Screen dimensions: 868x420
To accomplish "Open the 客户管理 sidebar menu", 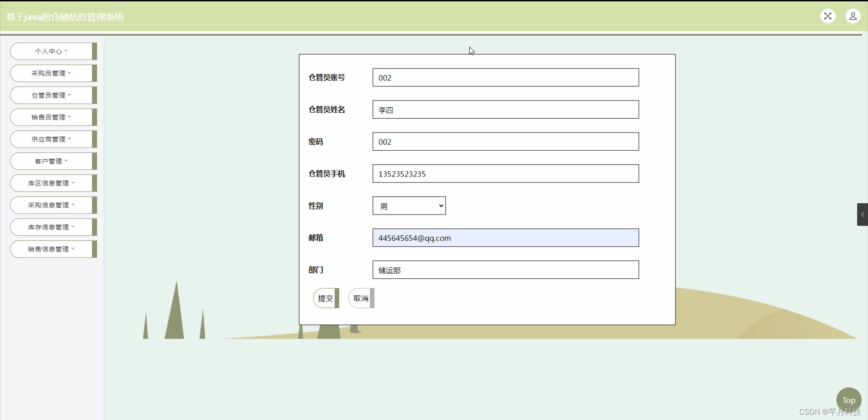I will click(x=51, y=161).
